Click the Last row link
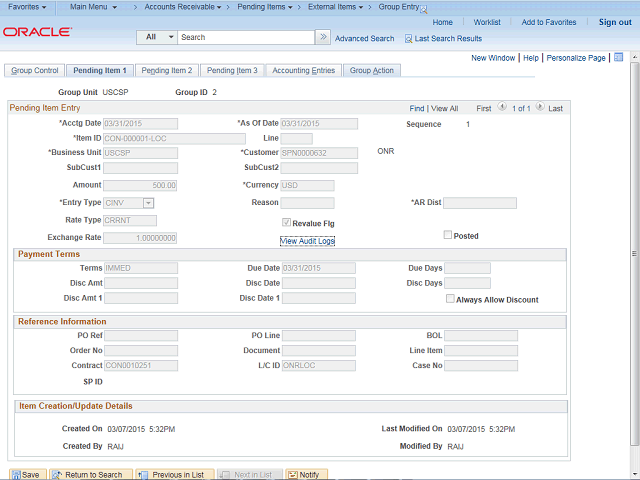 point(555,108)
